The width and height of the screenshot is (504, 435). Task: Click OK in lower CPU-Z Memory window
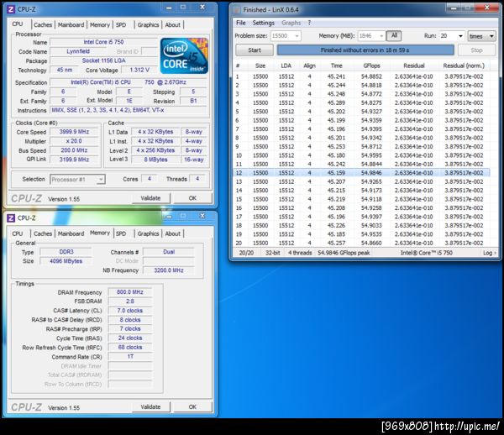(x=192, y=407)
